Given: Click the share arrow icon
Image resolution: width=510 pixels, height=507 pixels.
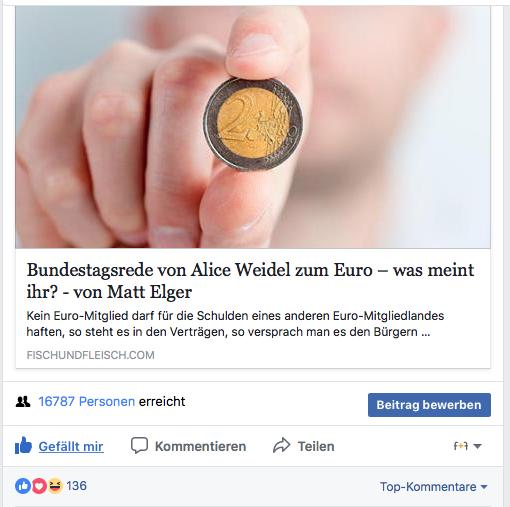Looking at the screenshot, I should click(282, 445).
